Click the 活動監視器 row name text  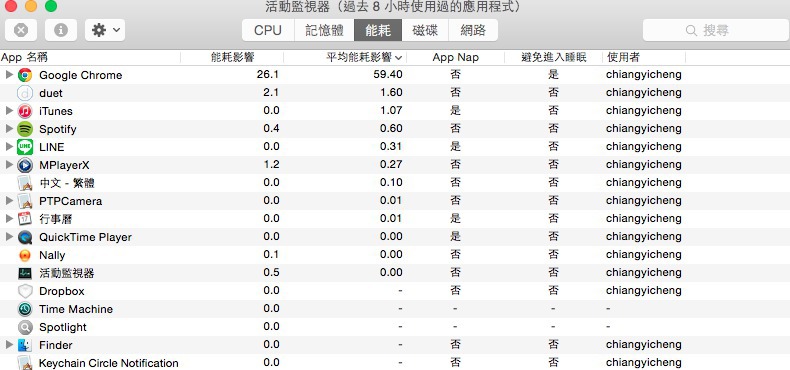click(67, 273)
